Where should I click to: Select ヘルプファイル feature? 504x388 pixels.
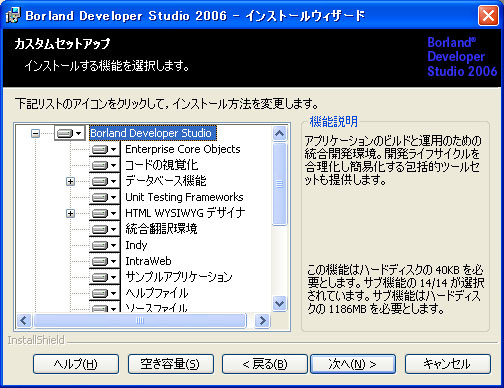point(157,293)
